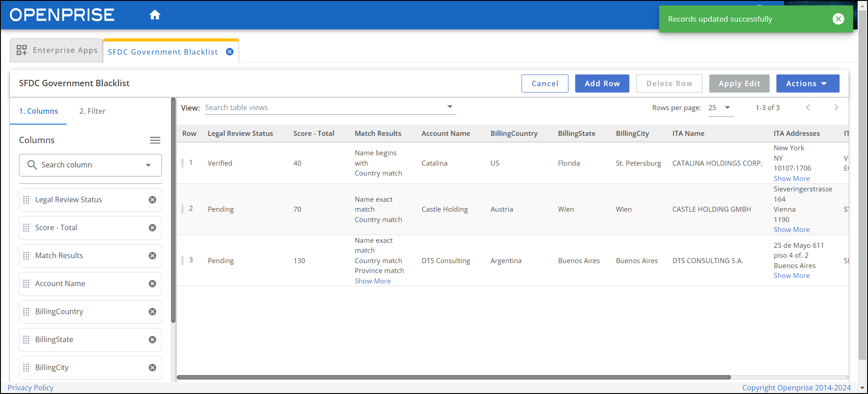Screen dimensions: 868x394
Task: Go to the Openprise home icon
Action: [155, 15]
